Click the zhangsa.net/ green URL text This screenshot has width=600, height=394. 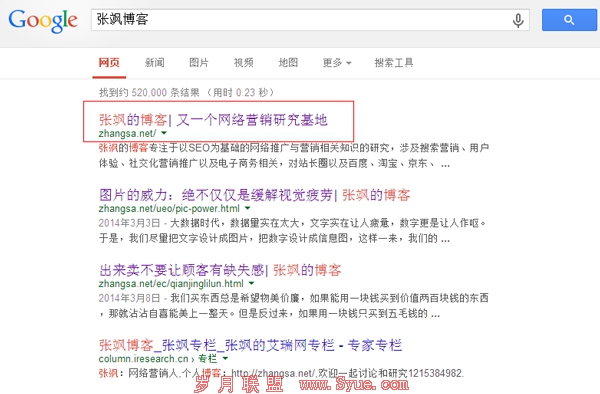[x=127, y=134]
